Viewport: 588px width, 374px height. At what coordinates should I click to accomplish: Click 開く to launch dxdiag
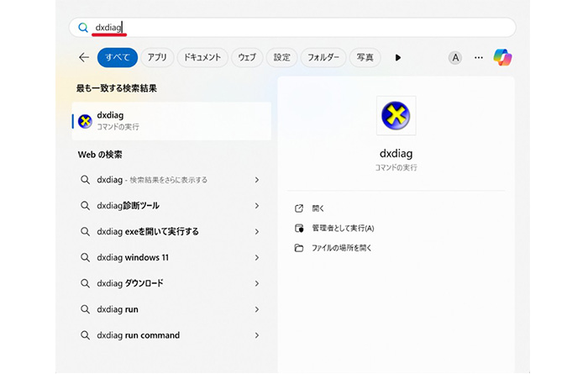(x=318, y=208)
